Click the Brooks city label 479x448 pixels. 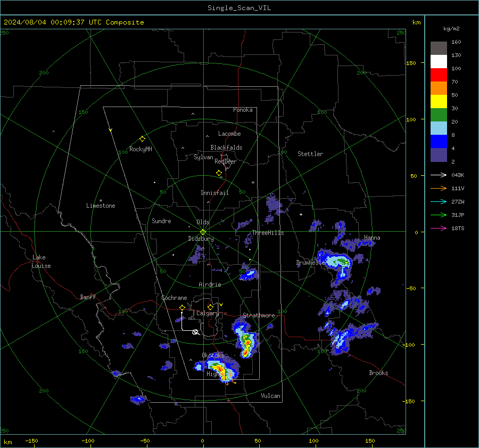pyautogui.click(x=378, y=373)
